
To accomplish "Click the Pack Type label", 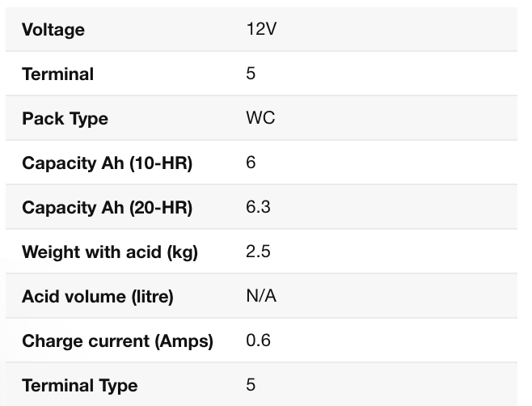I will pyautogui.click(x=65, y=119).
